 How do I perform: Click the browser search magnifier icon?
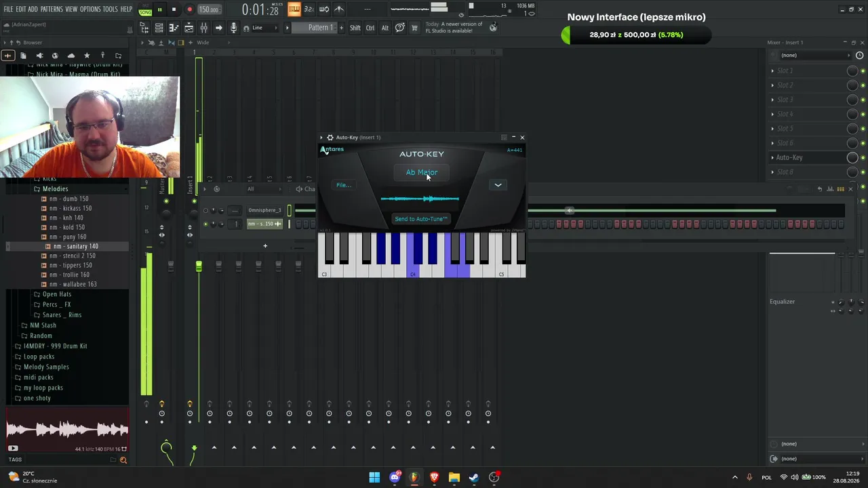tap(123, 460)
